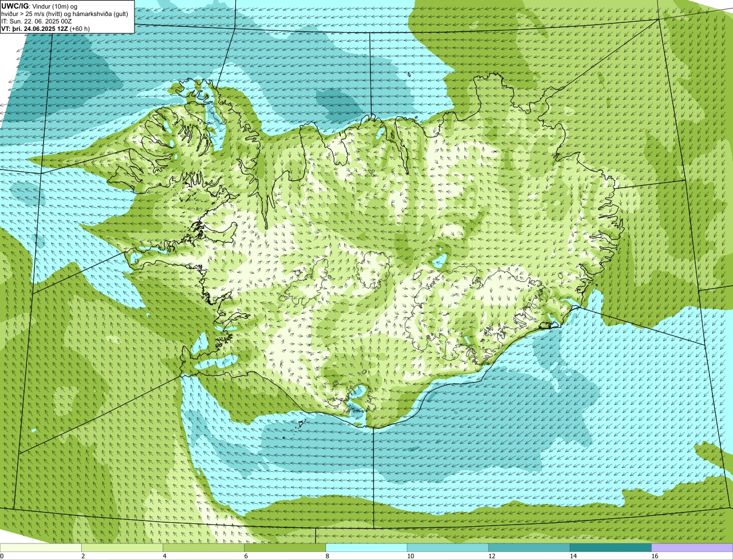Click the '6' tick label on the color scale

[x=246, y=556]
